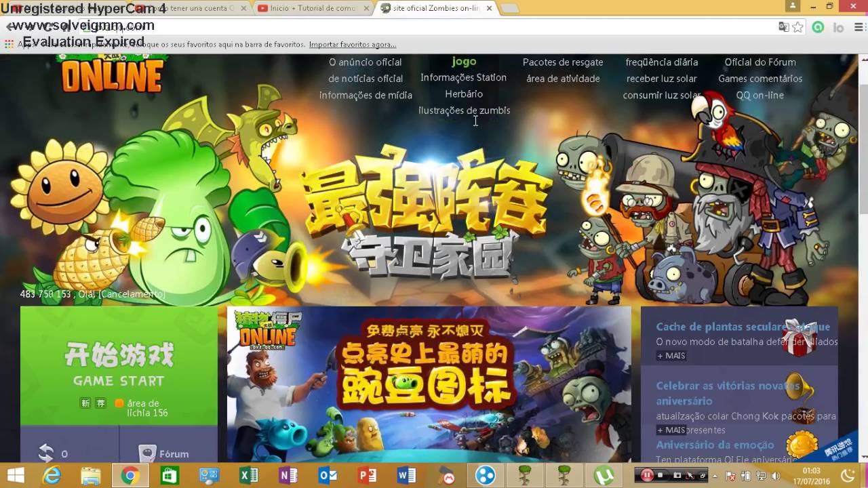Open PowerPoint from the taskbar
This screenshot has width=868, height=488.
367,476
